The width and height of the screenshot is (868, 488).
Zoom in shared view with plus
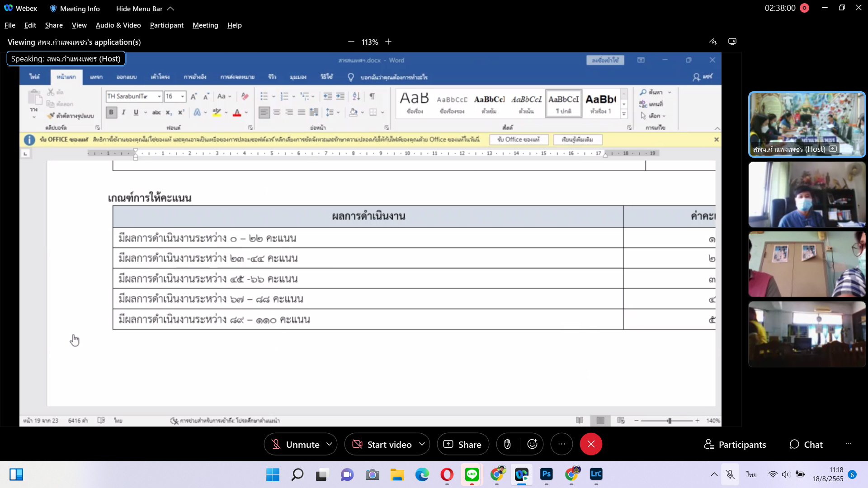[x=388, y=42]
